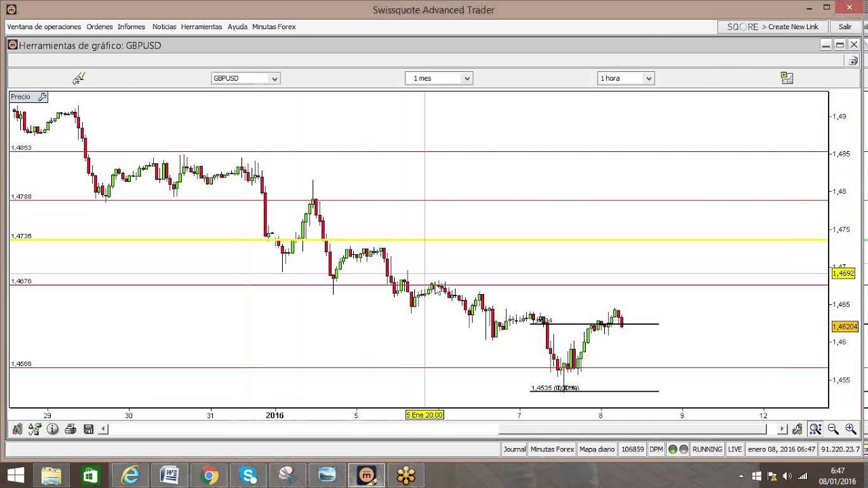Click the chart horizontal scrollbar thumb
The height and width of the screenshot is (488, 868).
[x=633, y=429]
